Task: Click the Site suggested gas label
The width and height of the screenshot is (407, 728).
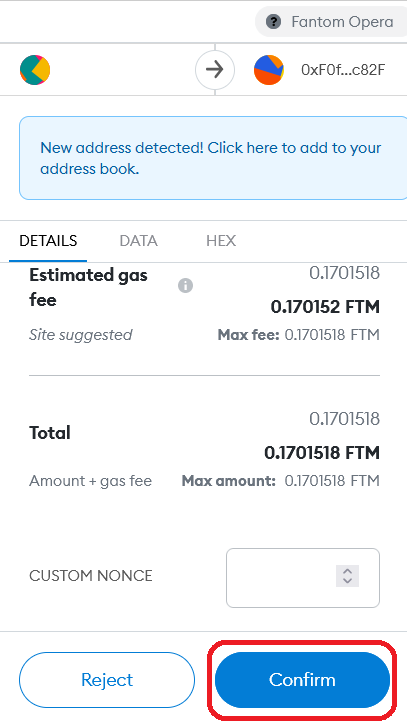Action: (80, 335)
